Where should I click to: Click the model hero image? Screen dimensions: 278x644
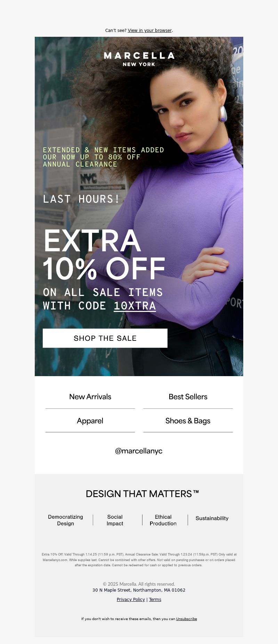tap(139, 206)
